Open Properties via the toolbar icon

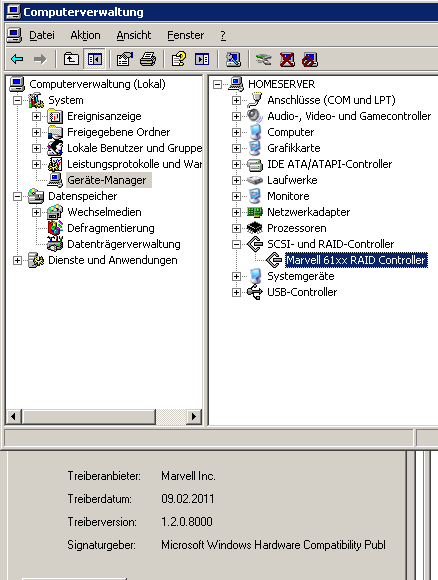[x=125, y=59]
